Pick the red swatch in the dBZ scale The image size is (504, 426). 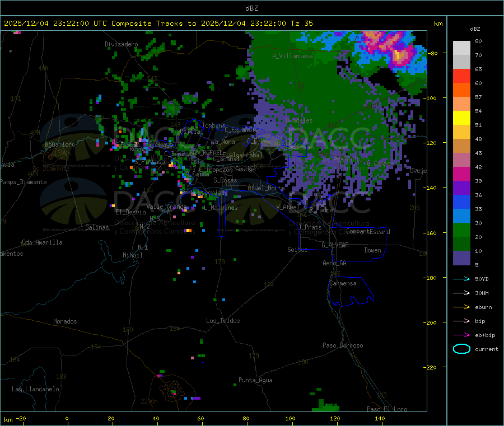click(x=461, y=76)
